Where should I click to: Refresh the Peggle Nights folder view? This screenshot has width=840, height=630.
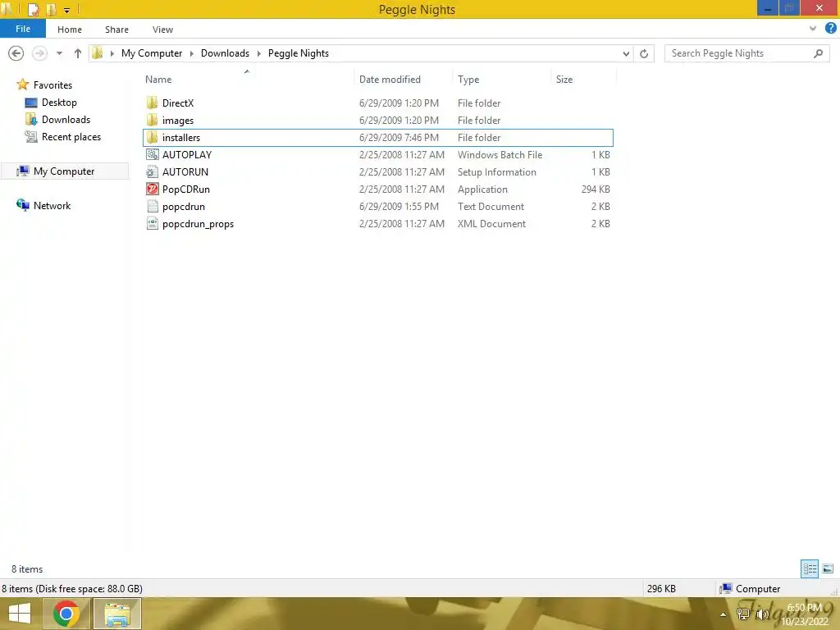(644, 53)
